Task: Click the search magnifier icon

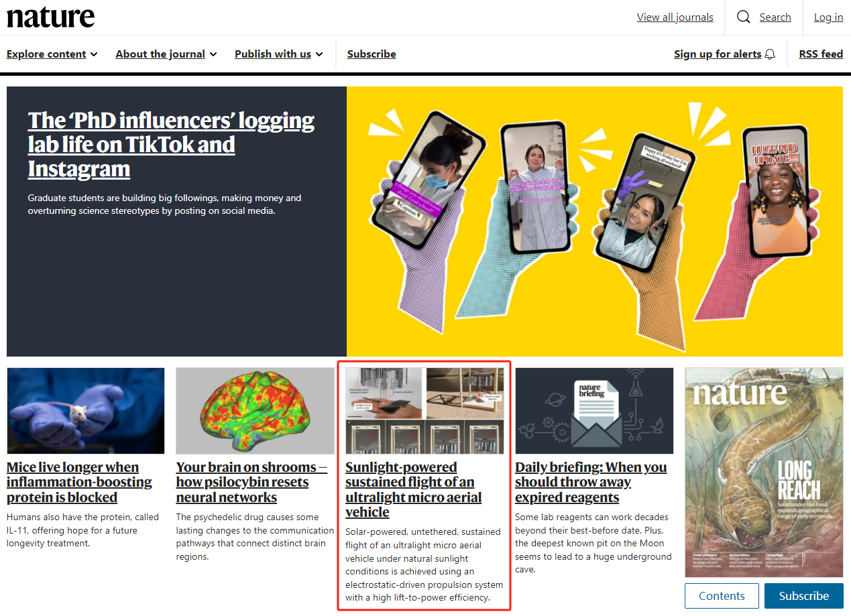Action: coord(743,17)
